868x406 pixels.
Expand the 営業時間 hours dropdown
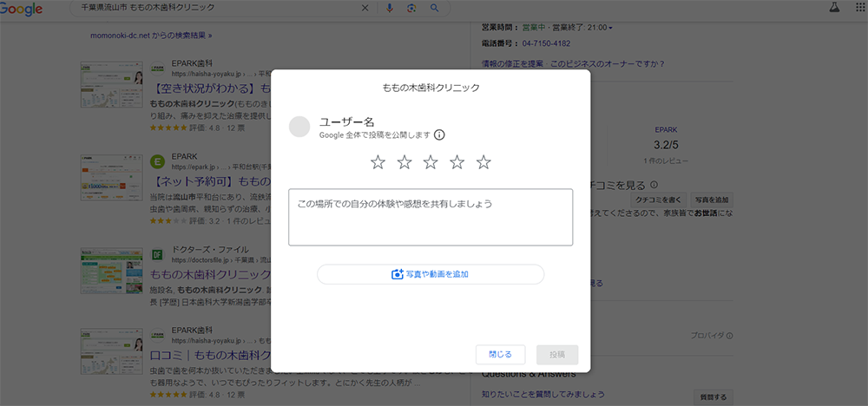pyautogui.click(x=610, y=28)
